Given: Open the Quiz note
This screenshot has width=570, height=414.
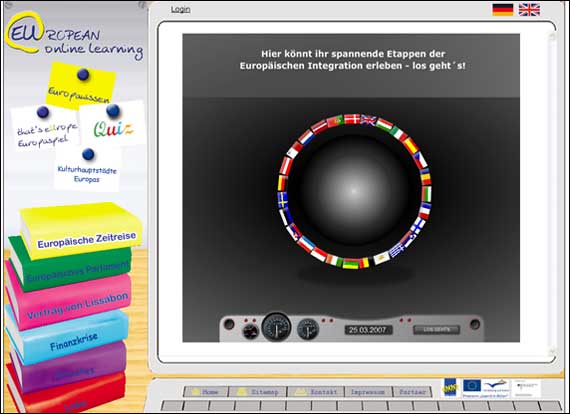Looking at the screenshot, I should coord(113,124).
